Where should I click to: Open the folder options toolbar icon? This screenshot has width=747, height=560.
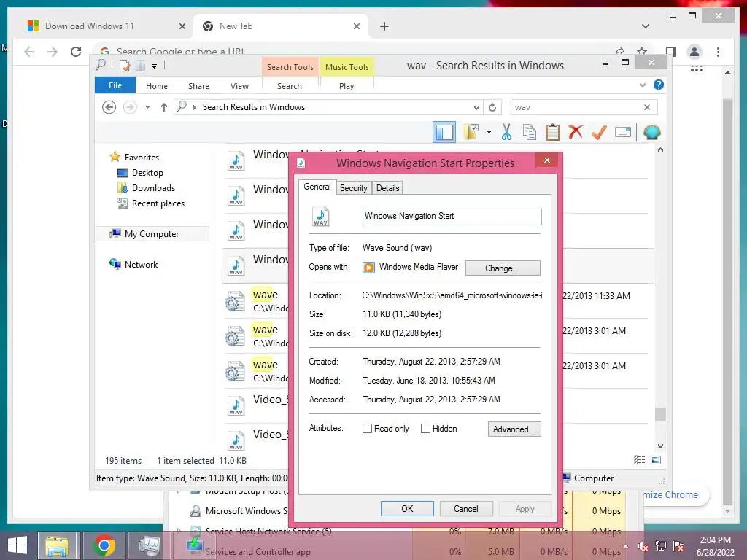471,132
